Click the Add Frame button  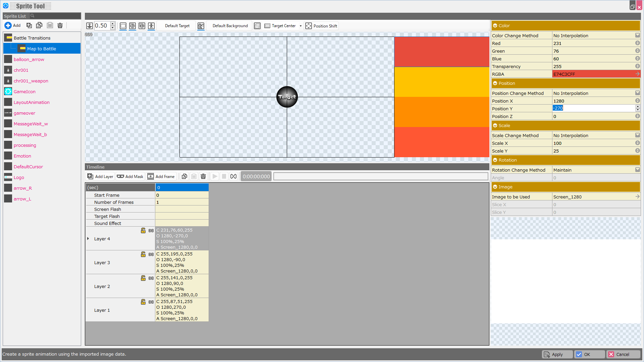[162, 176]
